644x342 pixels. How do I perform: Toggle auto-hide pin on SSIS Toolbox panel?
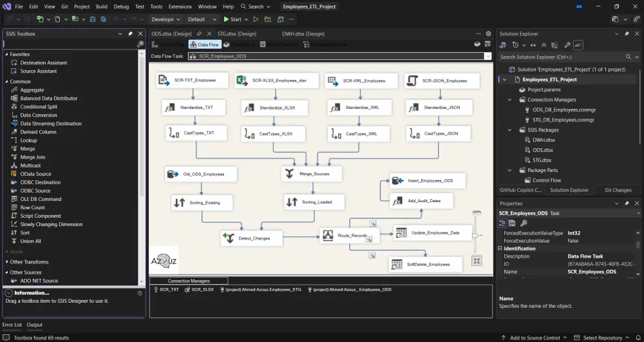pos(130,33)
